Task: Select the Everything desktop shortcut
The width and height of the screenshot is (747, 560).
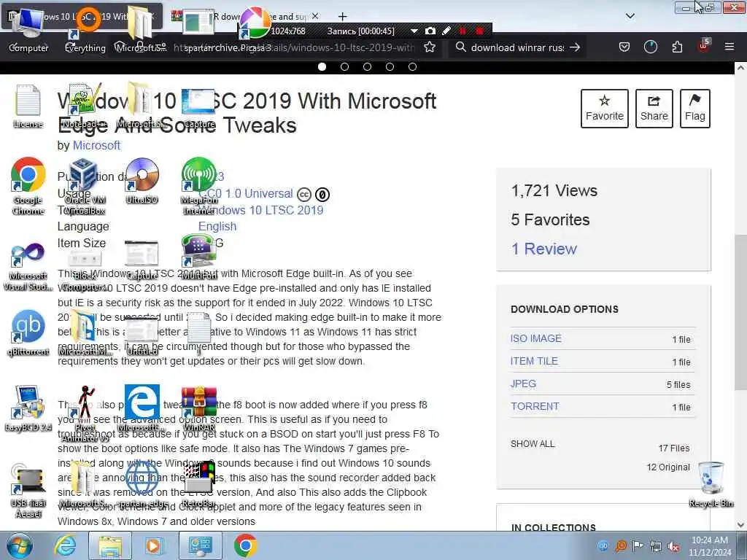Action: pyautogui.click(x=85, y=29)
